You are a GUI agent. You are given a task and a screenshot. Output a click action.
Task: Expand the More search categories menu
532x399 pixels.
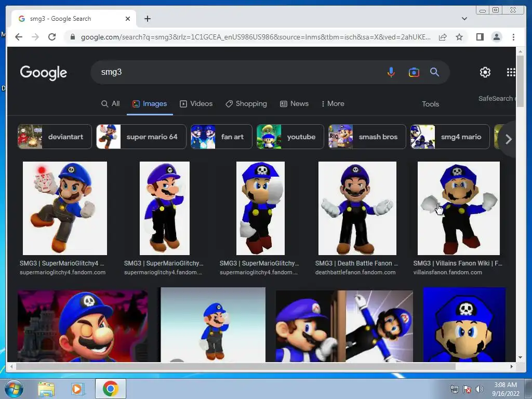[332, 104]
